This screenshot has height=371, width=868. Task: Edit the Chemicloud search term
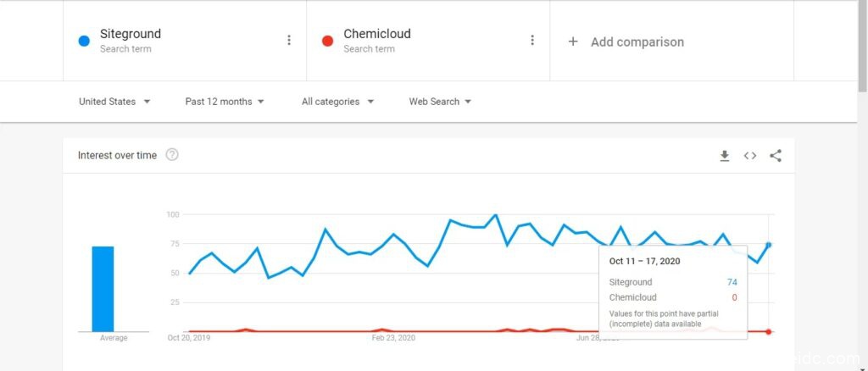pyautogui.click(x=377, y=35)
